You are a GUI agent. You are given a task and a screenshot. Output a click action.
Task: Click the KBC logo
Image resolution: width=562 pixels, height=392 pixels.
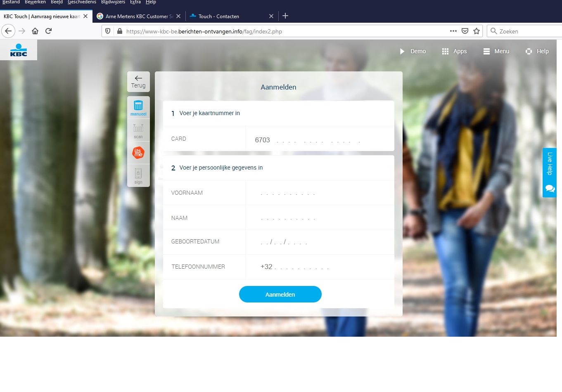pyautogui.click(x=19, y=50)
